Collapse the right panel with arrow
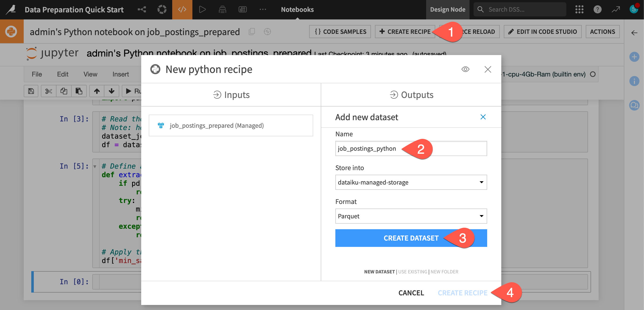Image resolution: width=644 pixels, height=310 pixels. tap(634, 33)
